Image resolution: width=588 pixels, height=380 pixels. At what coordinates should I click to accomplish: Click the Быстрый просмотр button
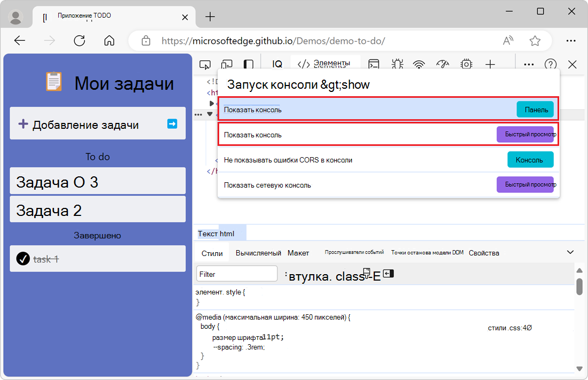[526, 135]
